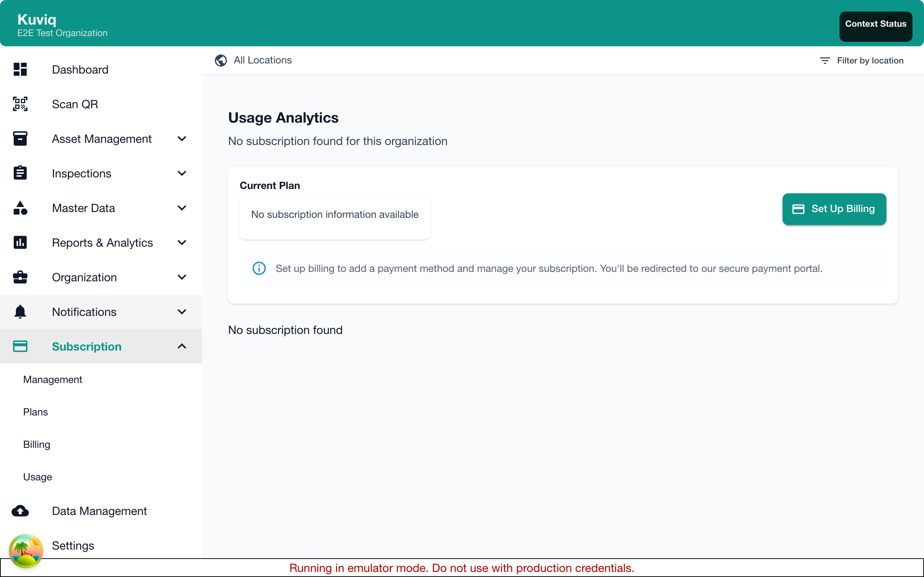Click the Inspections clipboard icon
The image size is (924, 577).
(x=20, y=173)
